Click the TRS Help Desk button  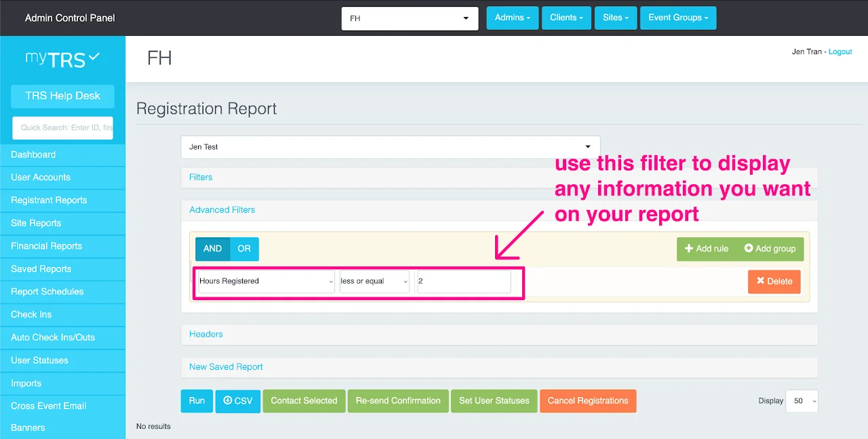pos(62,96)
